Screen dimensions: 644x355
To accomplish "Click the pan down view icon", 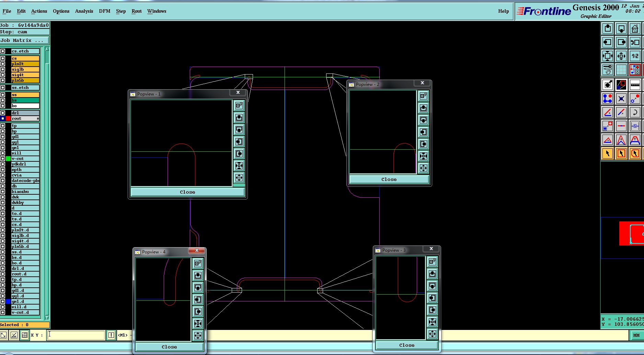I will (621, 28).
